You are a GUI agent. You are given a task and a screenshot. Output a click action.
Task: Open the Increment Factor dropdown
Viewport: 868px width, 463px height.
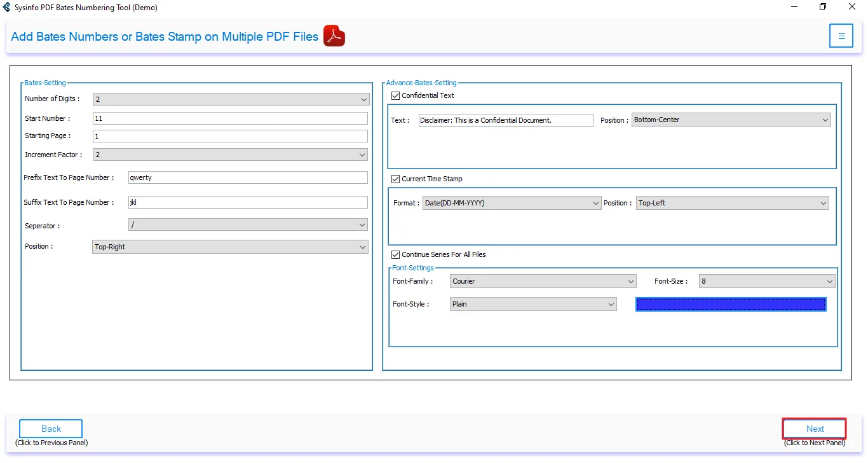point(231,155)
